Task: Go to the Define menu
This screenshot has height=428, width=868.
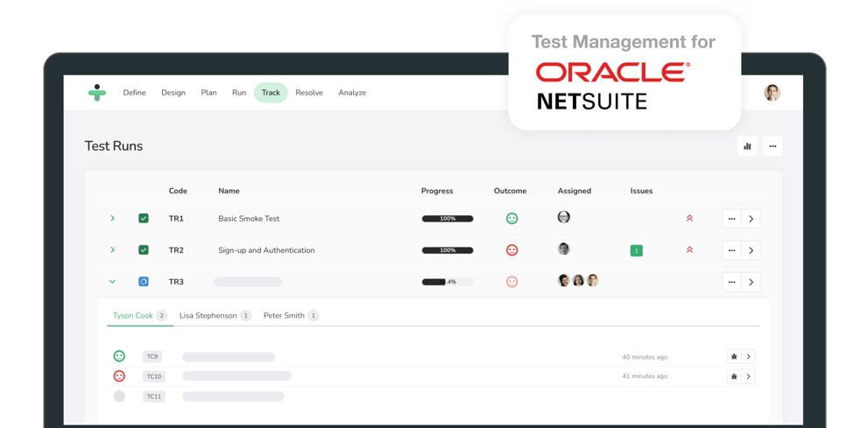Action: point(135,93)
